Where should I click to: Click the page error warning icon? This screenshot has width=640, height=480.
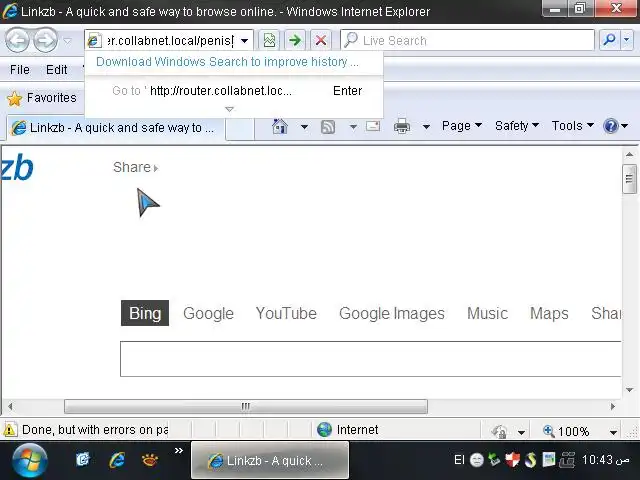click(10, 429)
